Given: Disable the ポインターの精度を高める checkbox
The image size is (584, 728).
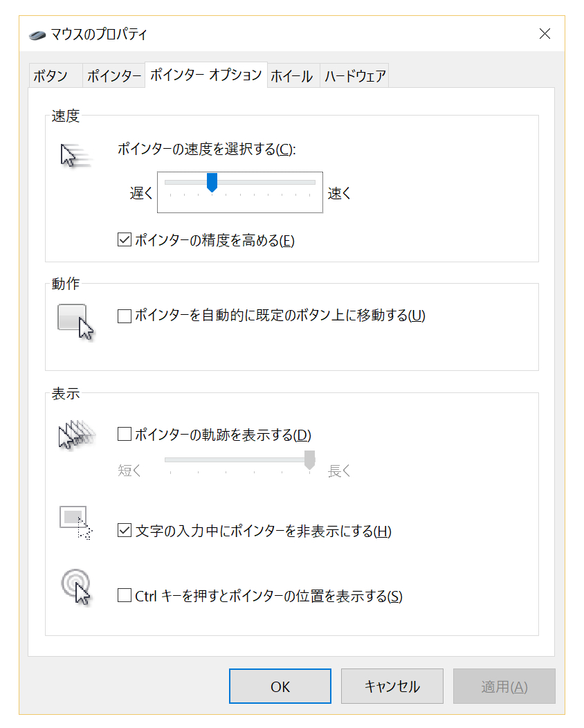Looking at the screenshot, I should (x=125, y=241).
